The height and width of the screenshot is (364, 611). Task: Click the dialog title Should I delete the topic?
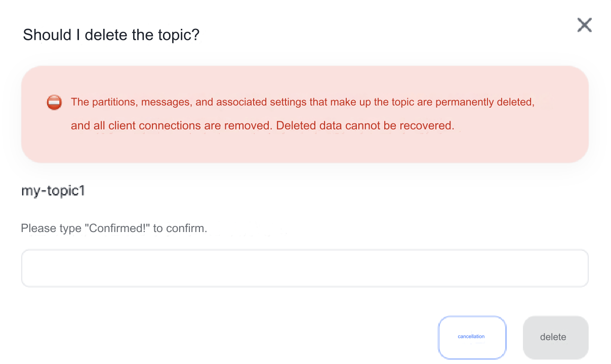tap(111, 34)
